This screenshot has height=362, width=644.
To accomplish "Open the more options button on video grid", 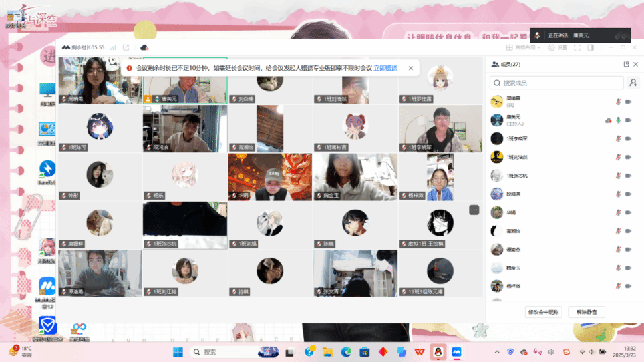I will pyautogui.click(x=474, y=210).
